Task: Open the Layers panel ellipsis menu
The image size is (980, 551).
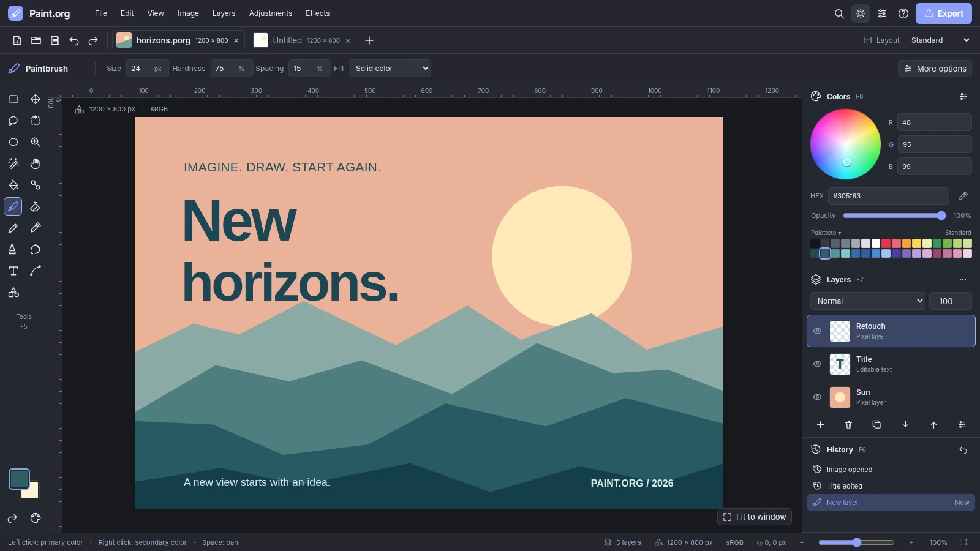Action: click(963, 280)
